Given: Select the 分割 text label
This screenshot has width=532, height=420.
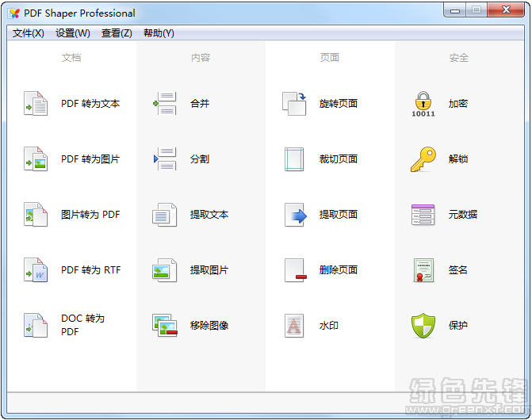Looking at the screenshot, I should point(200,159).
